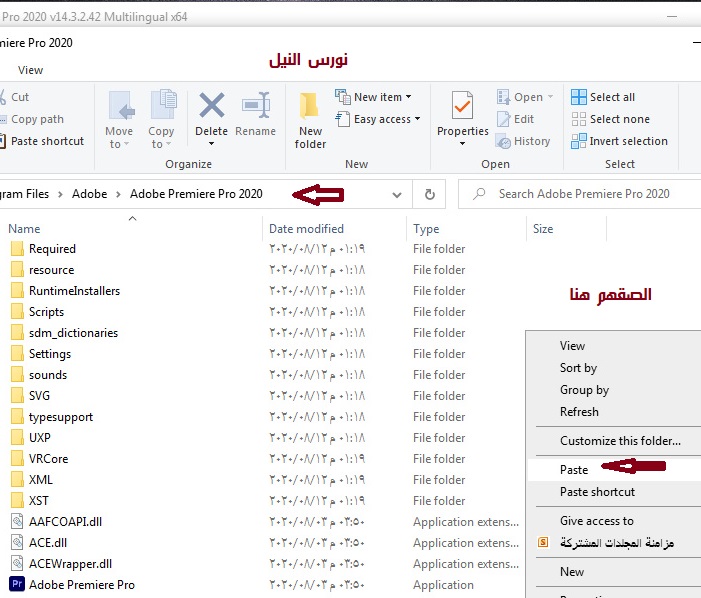Choose Refresh from the context menu
Viewport: 701px width, 598px height.
(x=579, y=412)
